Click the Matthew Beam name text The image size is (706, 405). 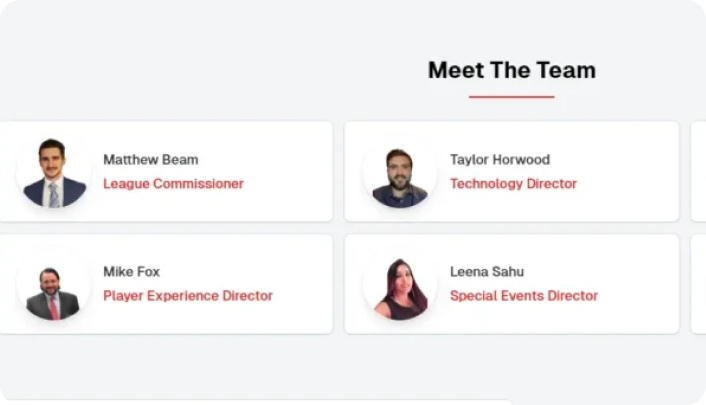150,159
